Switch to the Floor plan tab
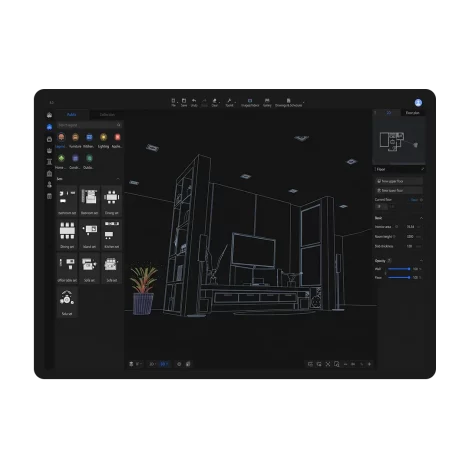This screenshot has width=469, height=469. [x=413, y=113]
